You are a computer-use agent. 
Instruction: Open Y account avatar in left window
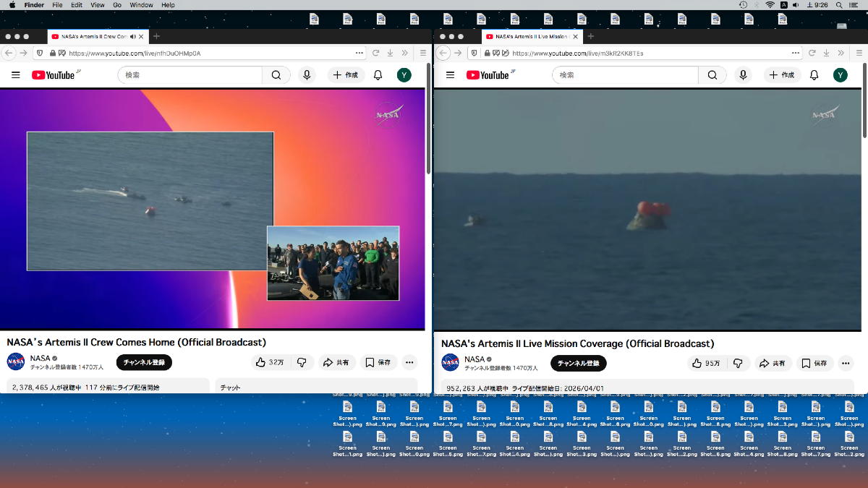click(x=404, y=75)
